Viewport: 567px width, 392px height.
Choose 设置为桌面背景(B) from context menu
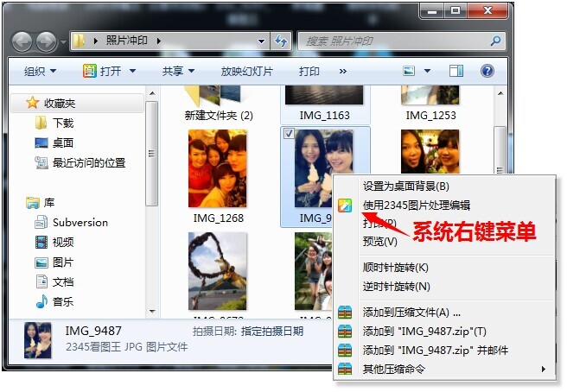pyautogui.click(x=405, y=186)
